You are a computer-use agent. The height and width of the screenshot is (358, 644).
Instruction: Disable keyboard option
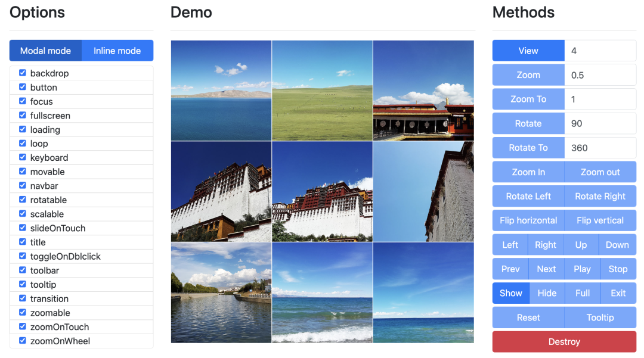pos(23,157)
